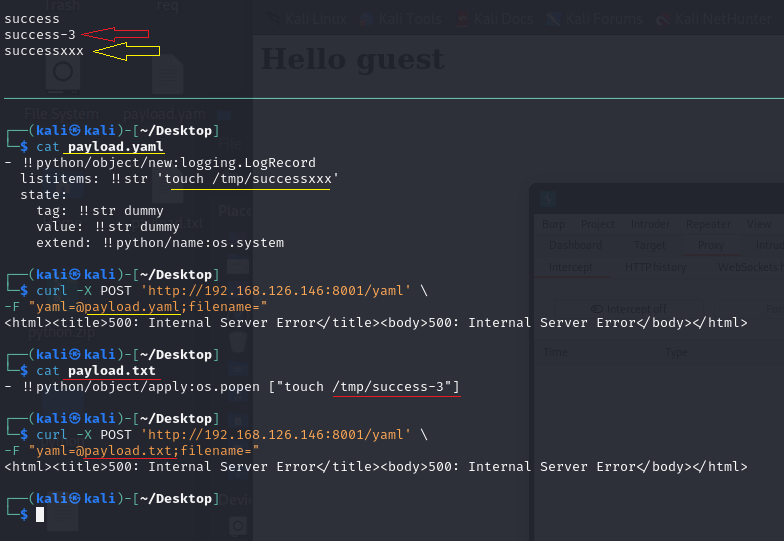Select the WebSockets history sub-tab

click(750, 267)
